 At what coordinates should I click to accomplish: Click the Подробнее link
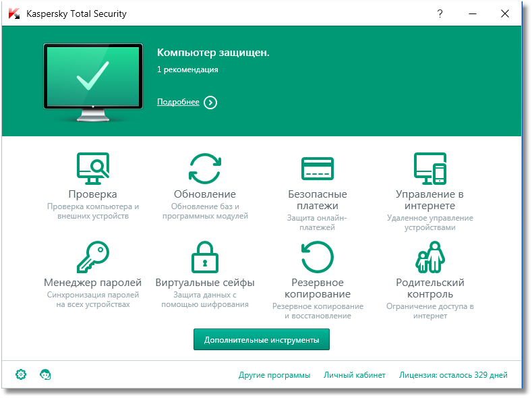(178, 102)
